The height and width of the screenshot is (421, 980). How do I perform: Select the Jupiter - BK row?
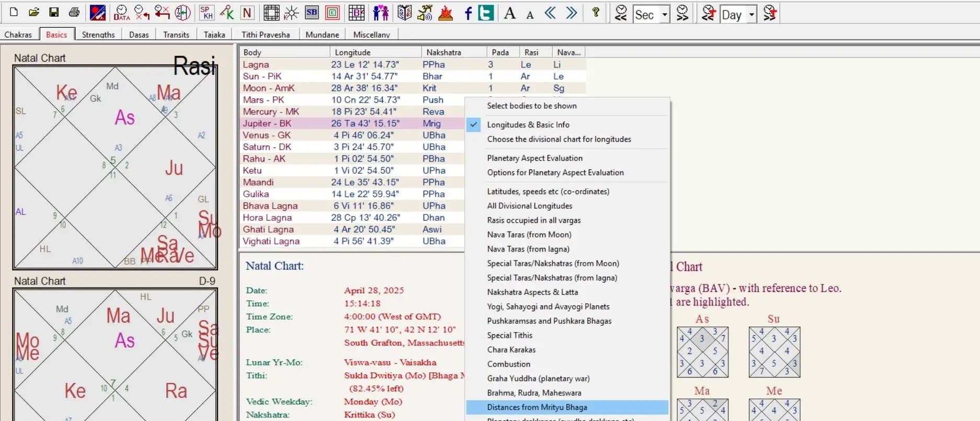point(267,123)
